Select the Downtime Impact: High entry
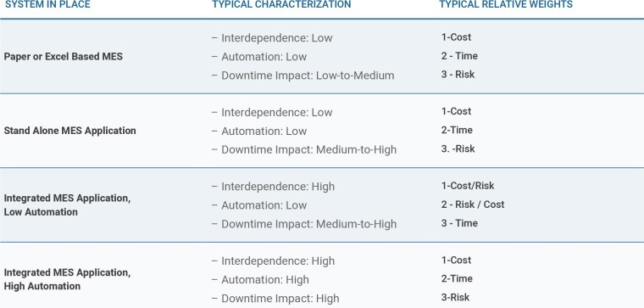Screen dimensions: 644x308 point(280,299)
